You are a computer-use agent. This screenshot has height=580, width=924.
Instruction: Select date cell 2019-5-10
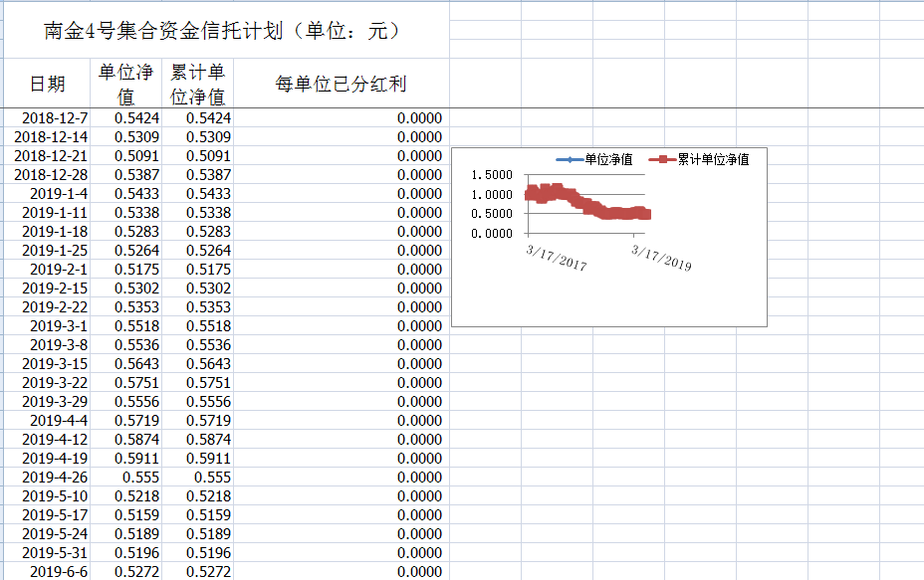47,495
